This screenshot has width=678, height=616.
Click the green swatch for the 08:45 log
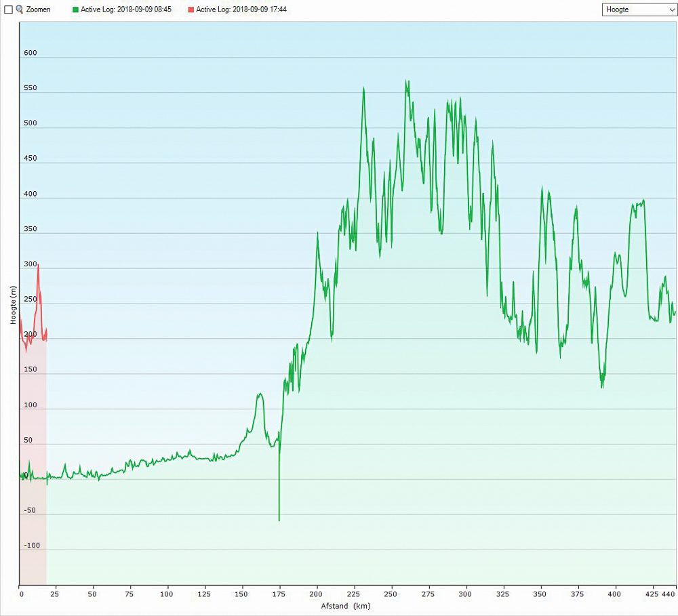pos(76,9)
